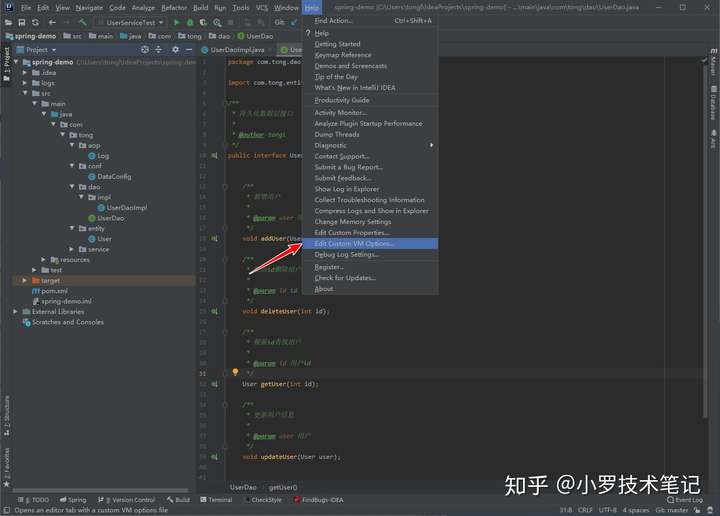Select Edit Custom VM Options menu entry
Image resolution: width=720 pixels, height=516 pixels.
pyautogui.click(x=370, y=243)
